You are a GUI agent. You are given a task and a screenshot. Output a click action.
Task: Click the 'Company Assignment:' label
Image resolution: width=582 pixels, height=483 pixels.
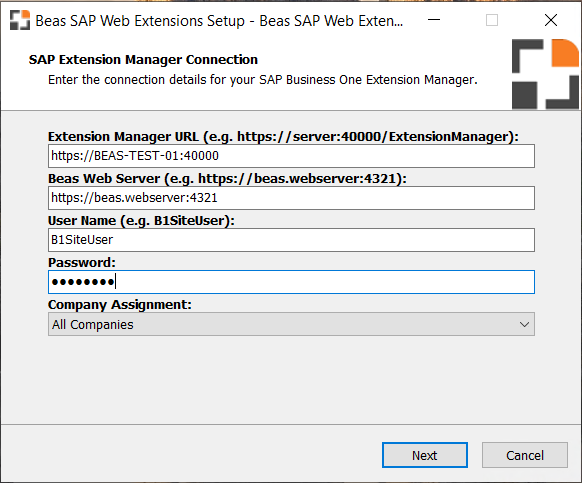120,304
